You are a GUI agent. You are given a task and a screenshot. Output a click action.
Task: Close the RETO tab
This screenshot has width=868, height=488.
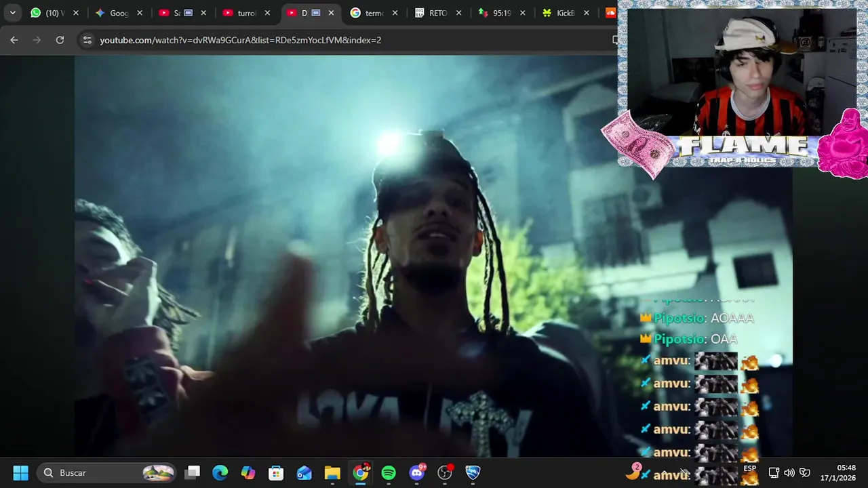pyautogui.click(x=458, y=13)
